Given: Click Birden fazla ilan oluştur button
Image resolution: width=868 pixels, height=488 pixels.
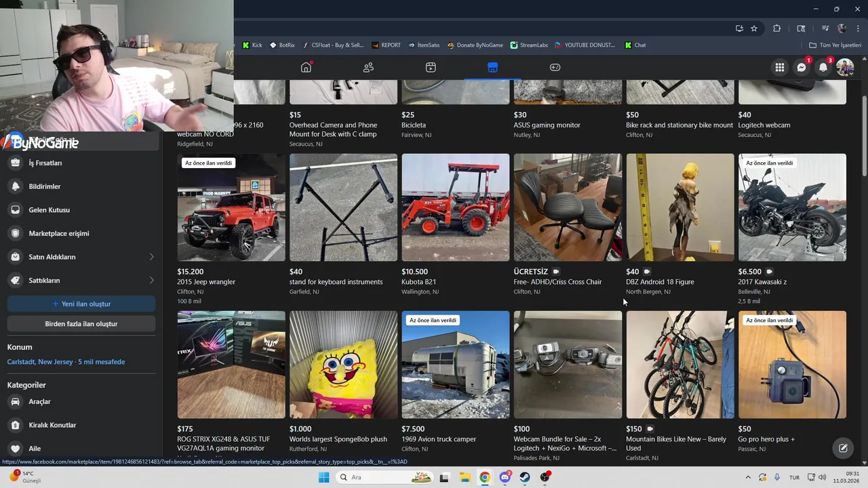Looking at the screenshot, I should [81, 324].
